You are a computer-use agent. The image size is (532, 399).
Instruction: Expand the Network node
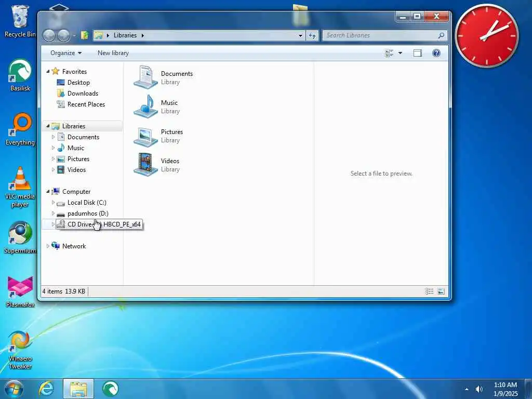(48, 246)
